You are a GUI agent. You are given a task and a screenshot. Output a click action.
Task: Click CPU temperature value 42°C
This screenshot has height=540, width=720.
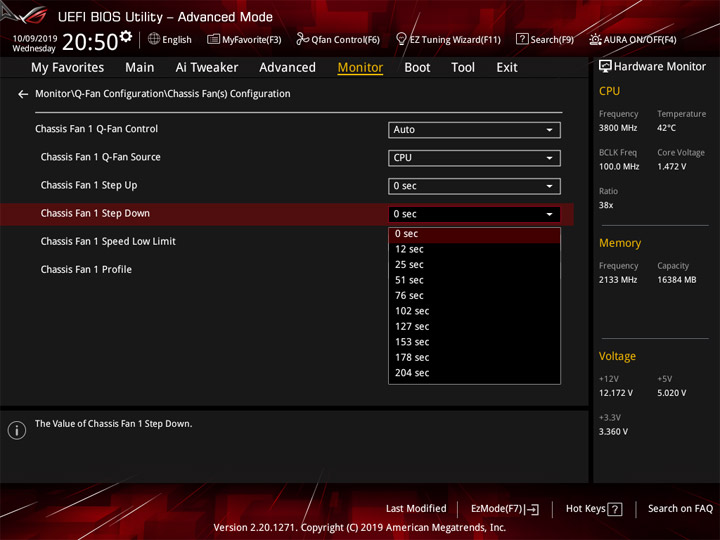click(666, 128)
